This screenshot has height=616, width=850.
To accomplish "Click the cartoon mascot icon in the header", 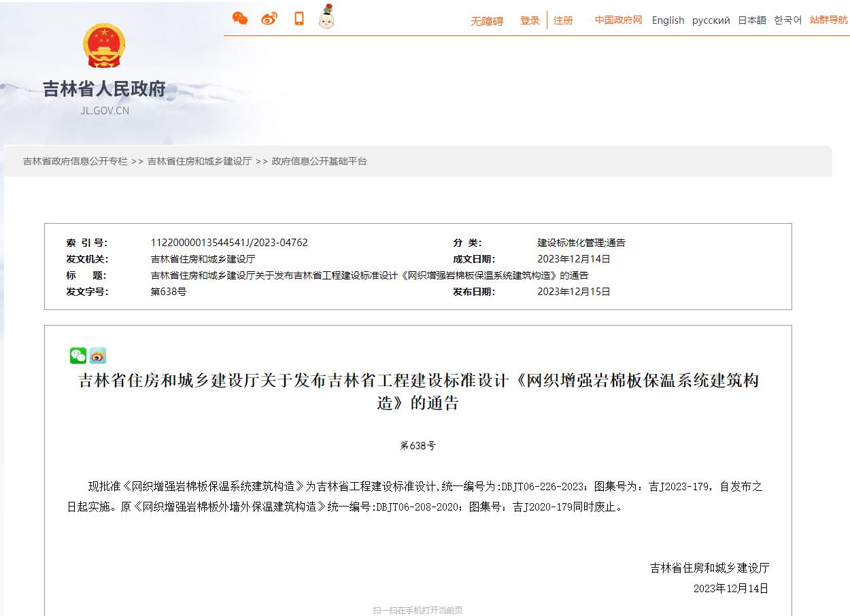I will [326, 18].
